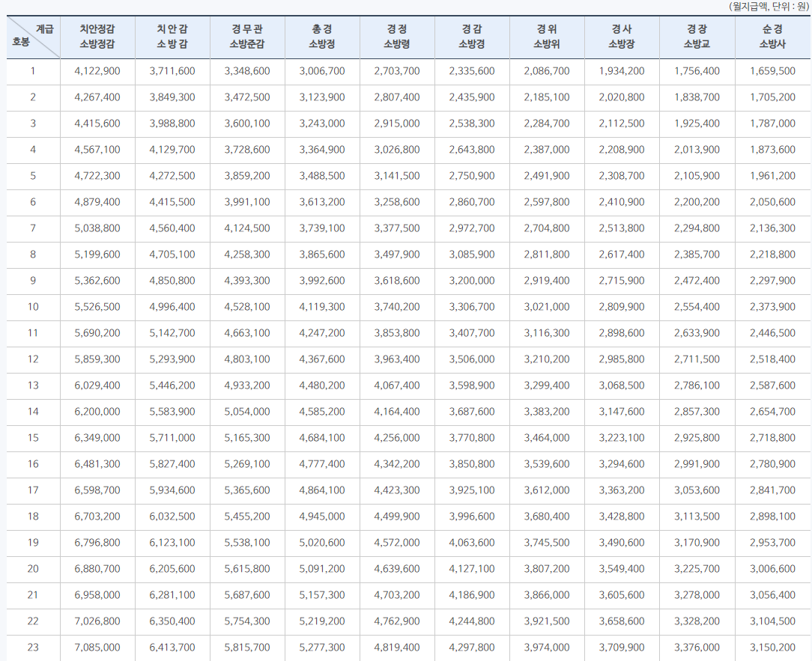Click the salary value 5,293,900
The image size is (812, 661).
tap(172, 359)
